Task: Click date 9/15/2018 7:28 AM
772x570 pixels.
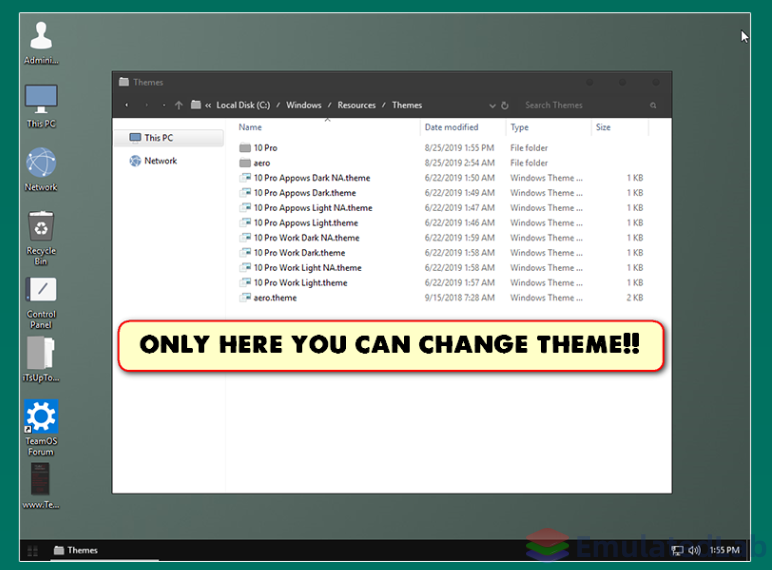Action: coord(460,298)
